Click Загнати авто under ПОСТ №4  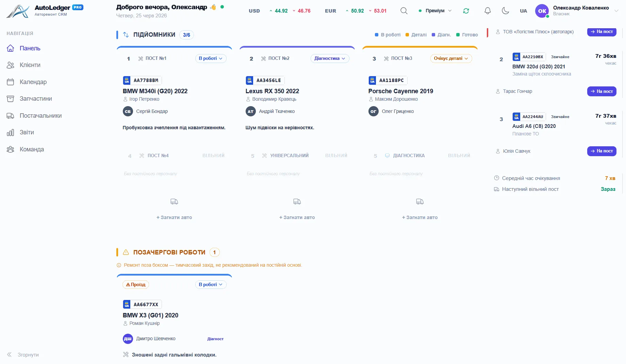[174, 217]
